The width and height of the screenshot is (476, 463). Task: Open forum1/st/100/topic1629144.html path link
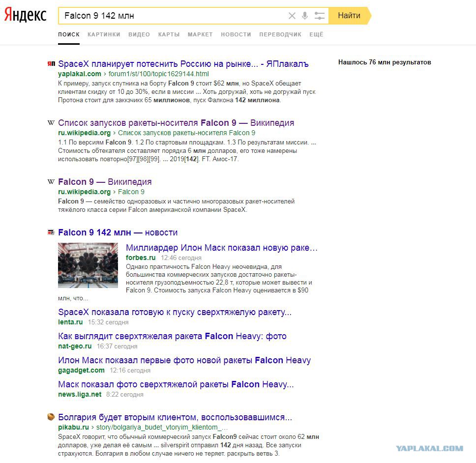click(x=159, y=74)
